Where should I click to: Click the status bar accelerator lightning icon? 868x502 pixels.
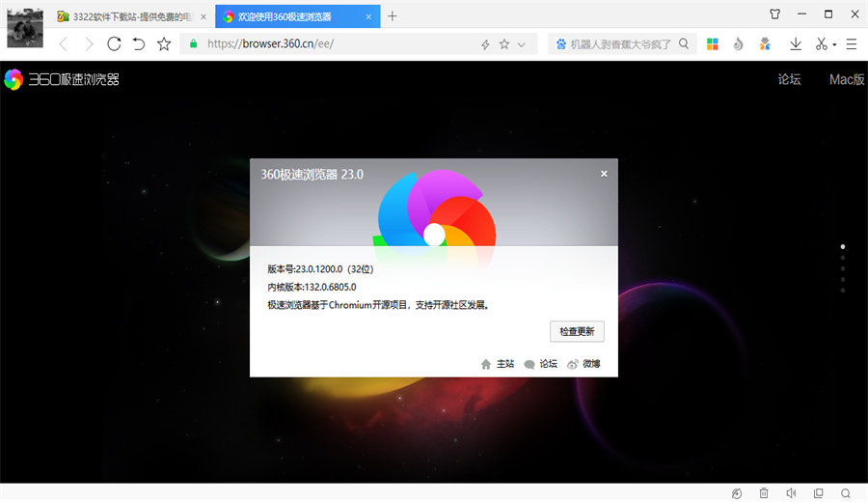tap(736, 493)
